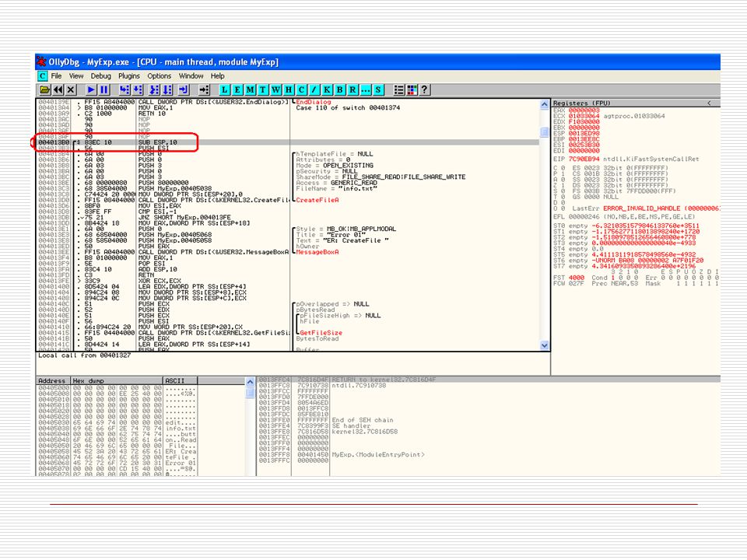Show Breakpoints with the B button
The image size is (747, 560).
340,89
